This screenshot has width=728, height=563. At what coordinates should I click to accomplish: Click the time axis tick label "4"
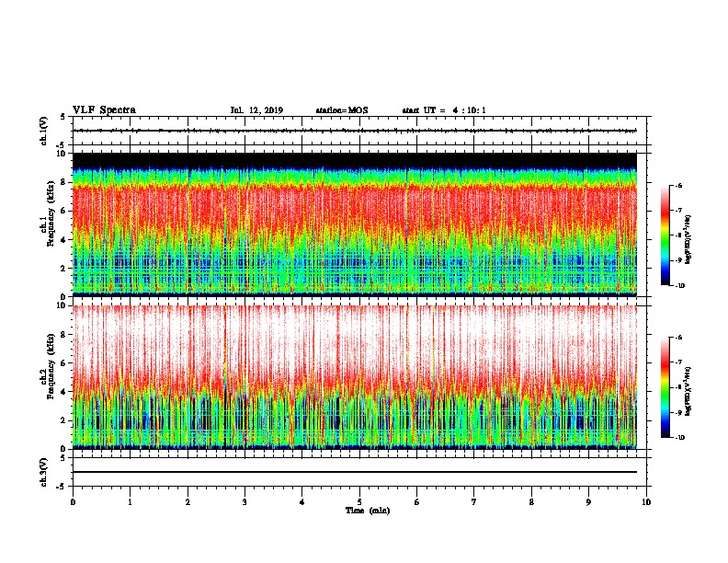(302, 502)
